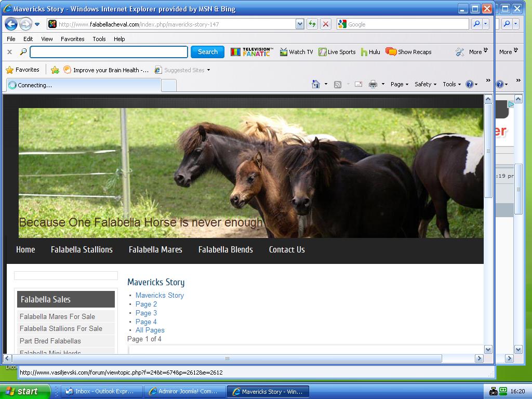Click the Live Sports toolbar button
Screen dimensions: 532x399
point(337,52)
